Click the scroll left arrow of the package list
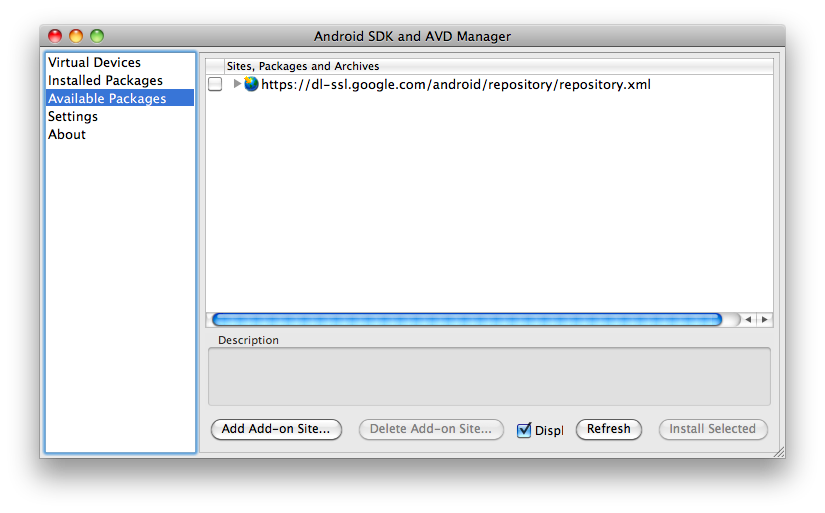This screenshot has width=825, height=513. coord(749,320)
